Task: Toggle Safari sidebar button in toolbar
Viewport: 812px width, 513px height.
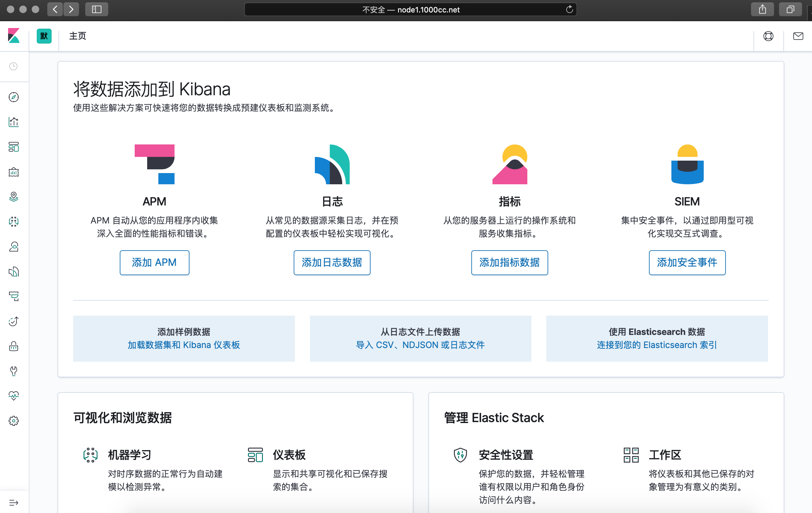Action: tap(96, 9)
